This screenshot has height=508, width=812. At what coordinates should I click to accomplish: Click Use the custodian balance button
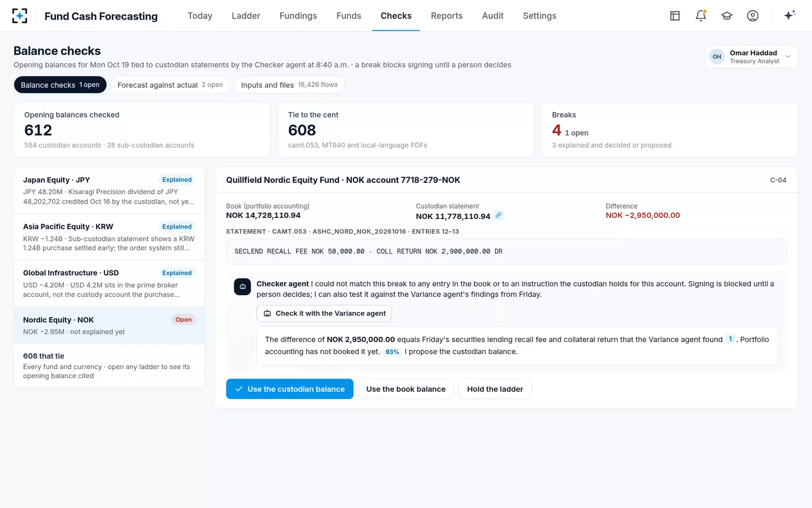[290, 389]
